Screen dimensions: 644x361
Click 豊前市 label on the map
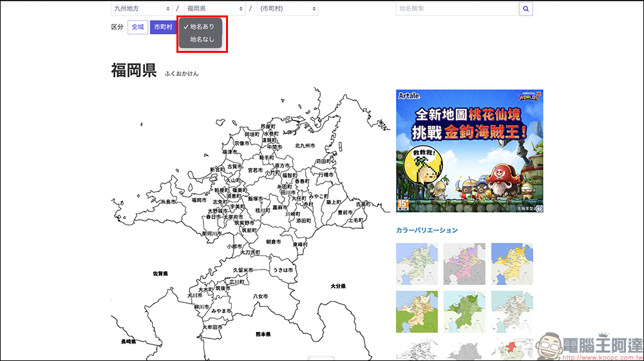coord(345,213)
